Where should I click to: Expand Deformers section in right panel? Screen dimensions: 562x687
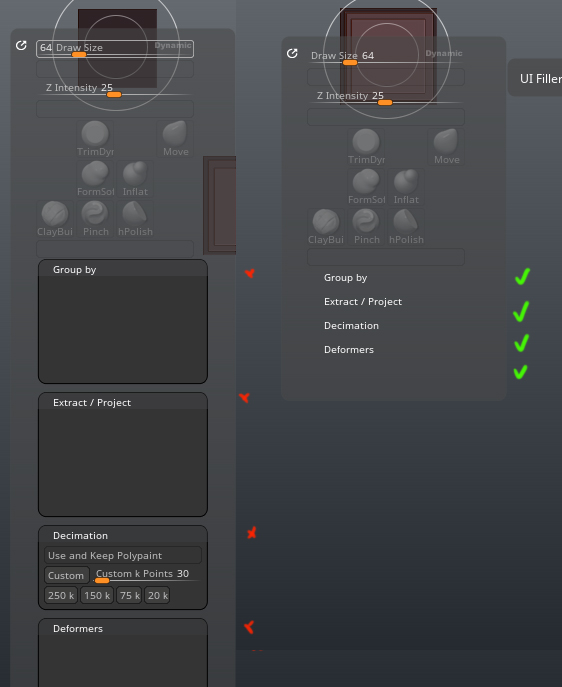(x=349, y=350)
